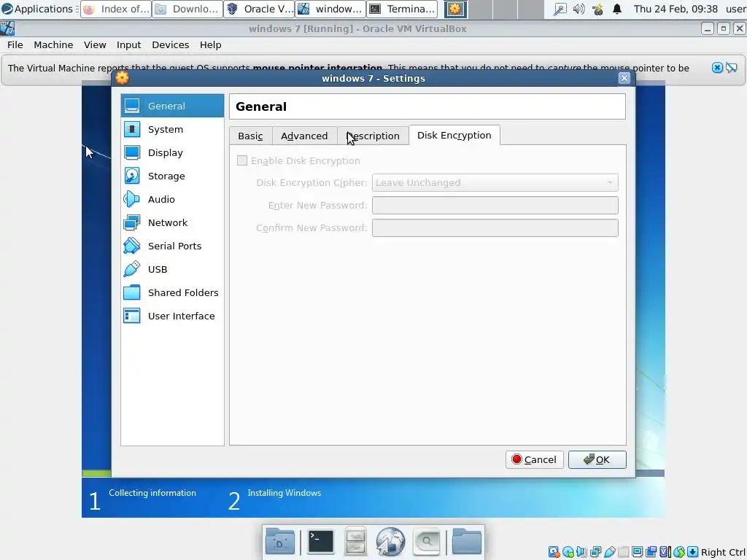Switch to the Description tab
Image resolution: width=747 pixels, height=560 pixels.
tap(373, 136)
